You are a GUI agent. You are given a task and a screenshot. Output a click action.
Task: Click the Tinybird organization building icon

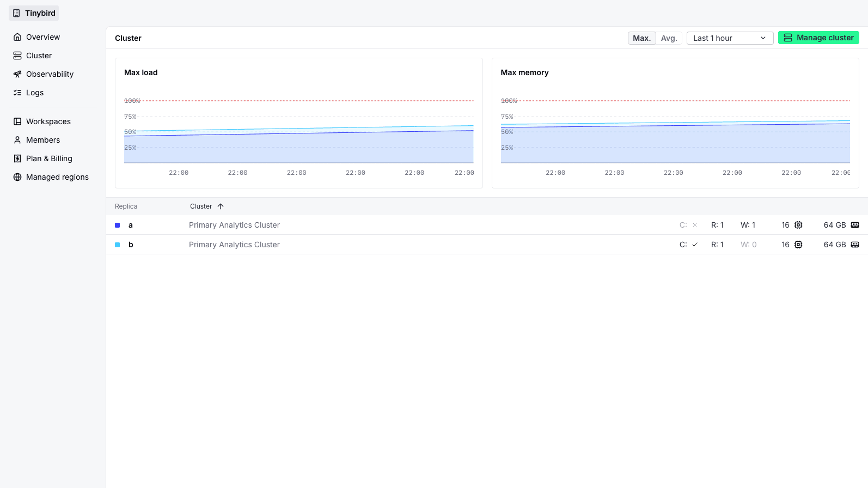click(x=16, y=13)
